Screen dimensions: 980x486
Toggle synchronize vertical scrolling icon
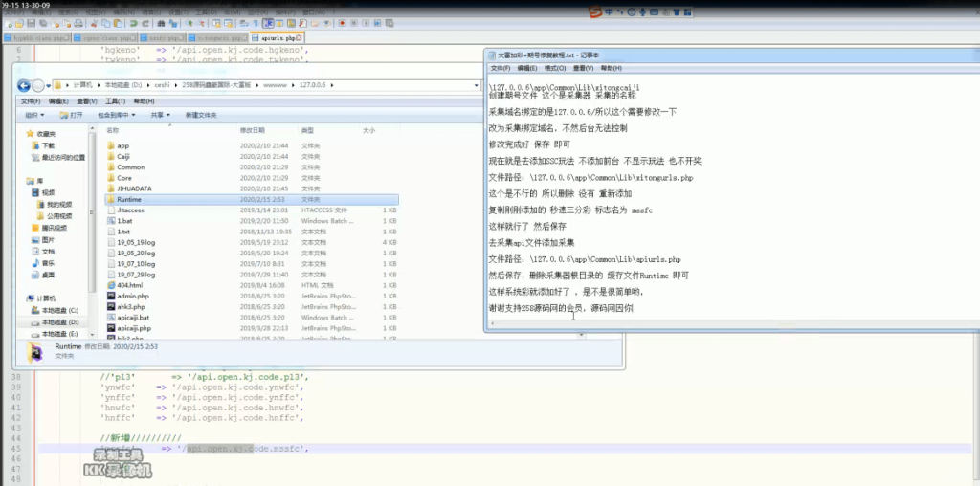pos(217,23)
